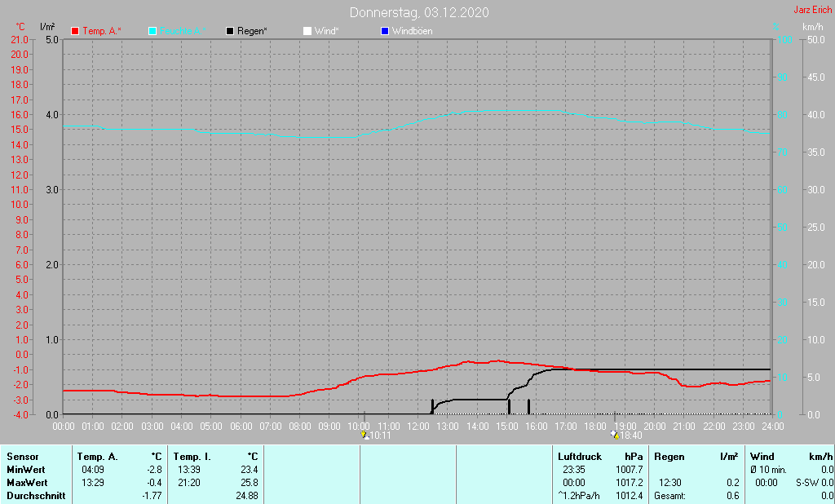Image resolution: width=835 pixels, height=504 pixels.
Task: Click the '12:00' x-axis time label
Action: tap(418, 427)
